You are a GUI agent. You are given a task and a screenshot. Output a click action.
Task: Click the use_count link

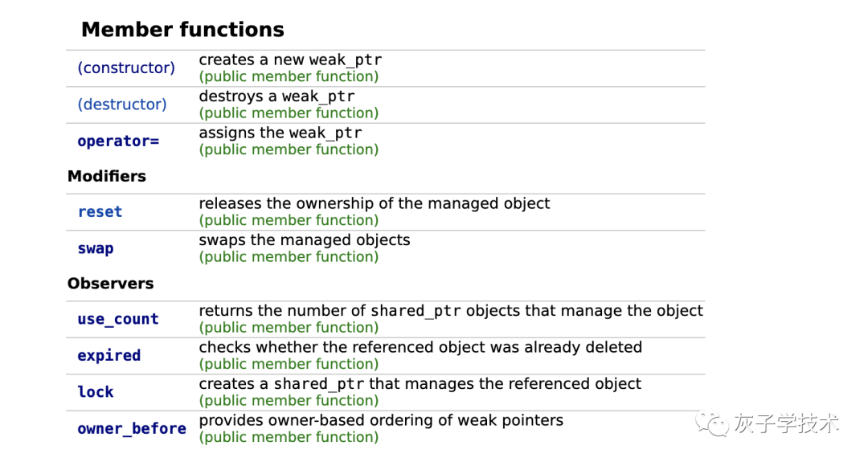(118, 319)
